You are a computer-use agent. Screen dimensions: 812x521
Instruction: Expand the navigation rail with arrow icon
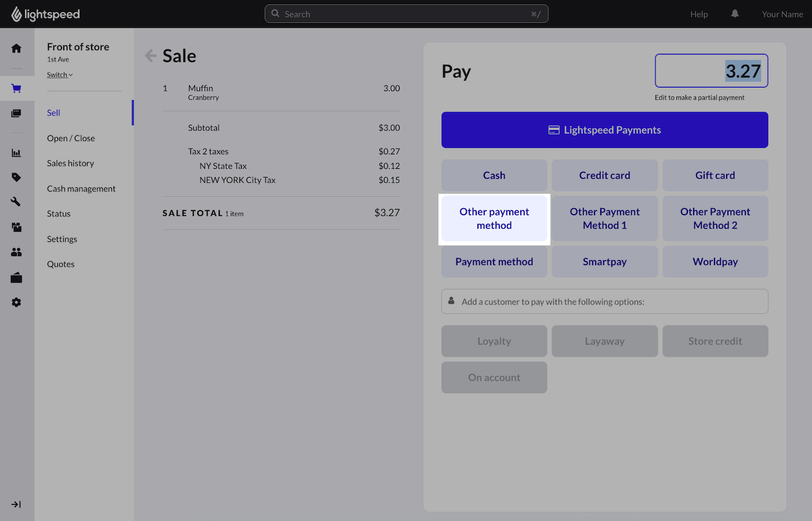click(16, 505)
